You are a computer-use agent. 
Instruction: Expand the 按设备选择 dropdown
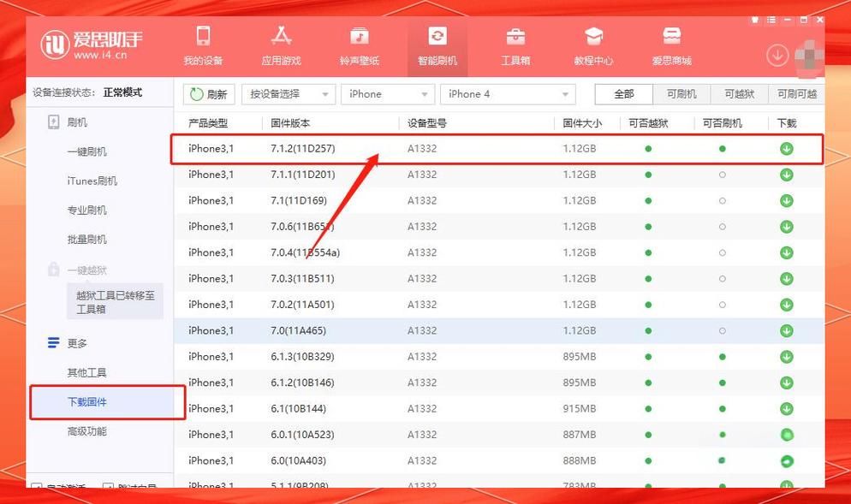(x=290, y=93)
